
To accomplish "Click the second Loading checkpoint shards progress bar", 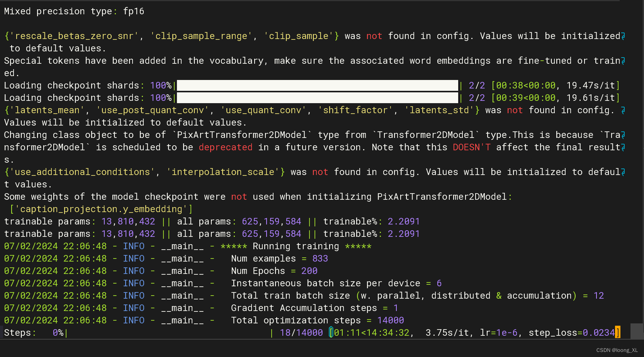I will coord(317,98).
